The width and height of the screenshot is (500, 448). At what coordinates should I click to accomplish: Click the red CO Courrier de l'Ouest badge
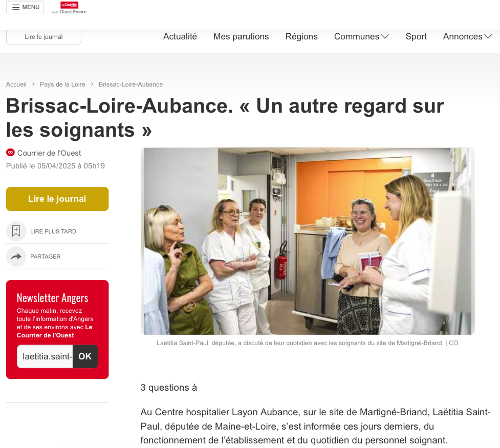click(11, 153)
